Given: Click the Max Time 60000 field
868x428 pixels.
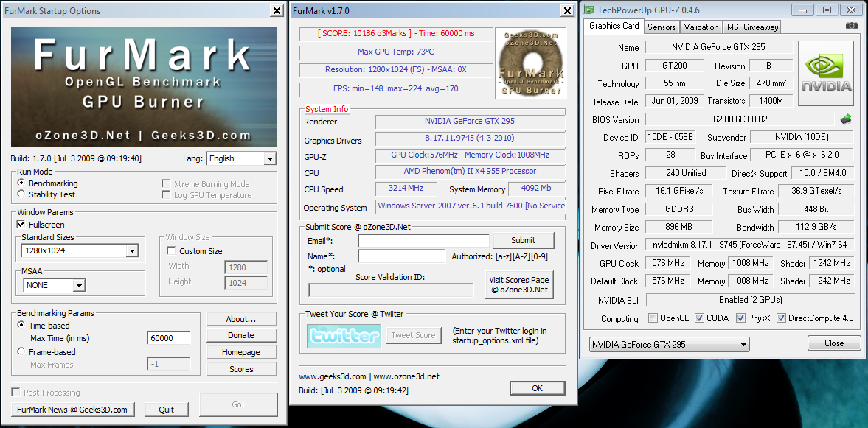Looking at the screenshot, I should (x=169, y=338).
